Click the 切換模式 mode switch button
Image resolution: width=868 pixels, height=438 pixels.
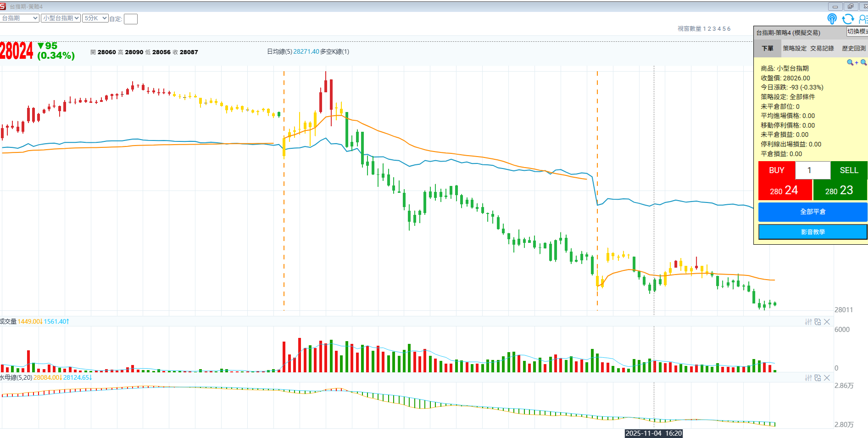tap(857, 32)
